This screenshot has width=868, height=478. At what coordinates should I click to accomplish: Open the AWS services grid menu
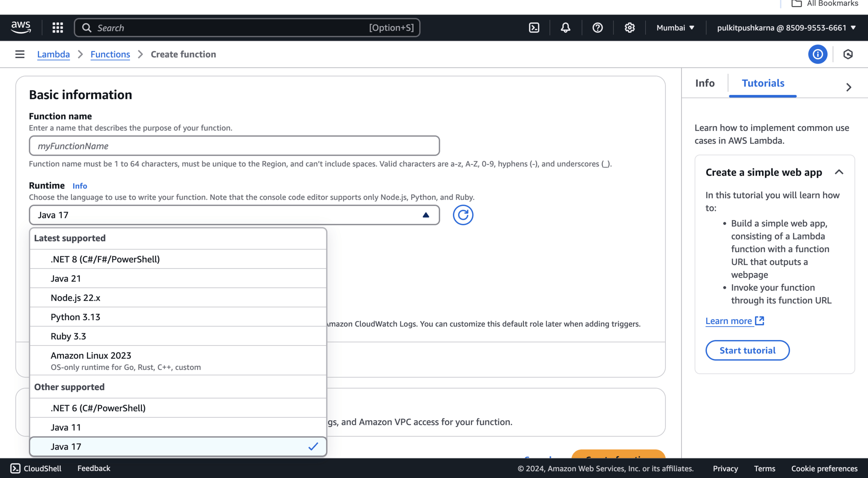tap(58, 28)
